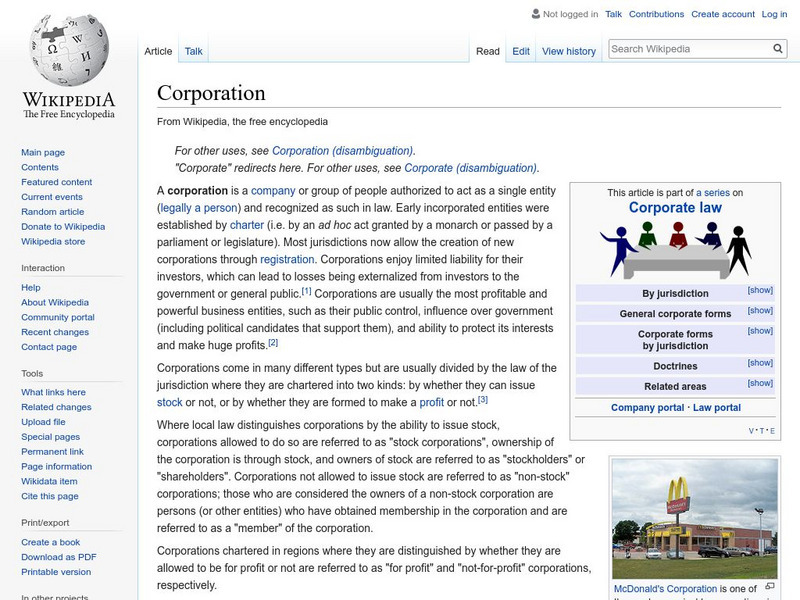800x600 pixels.
Task: Click the search magnifier icon
Action: click(x=778, y=48)
